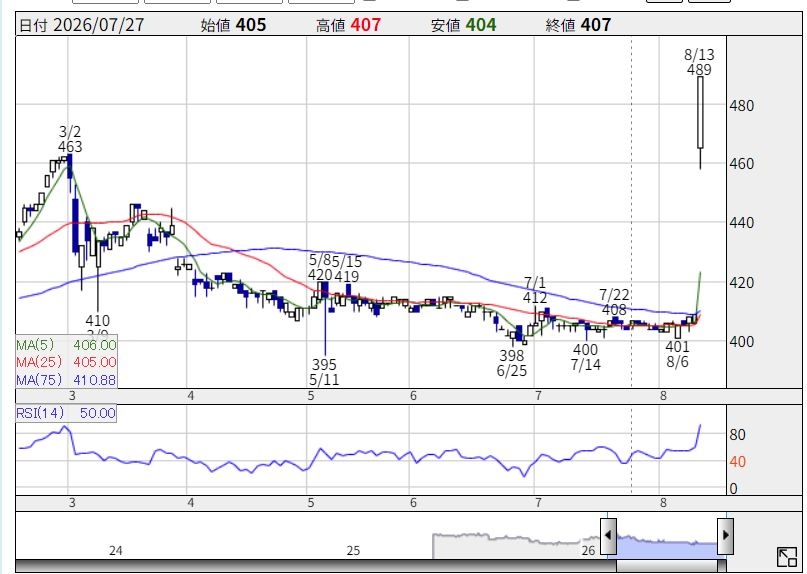Click the 440 price axis label
Screen dimensions: 807x574
(742, 223)
